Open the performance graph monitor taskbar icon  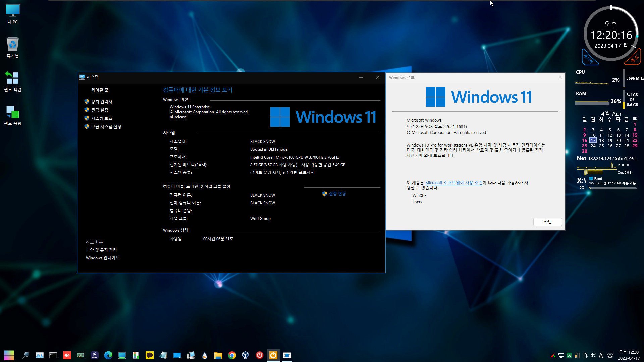39,355
